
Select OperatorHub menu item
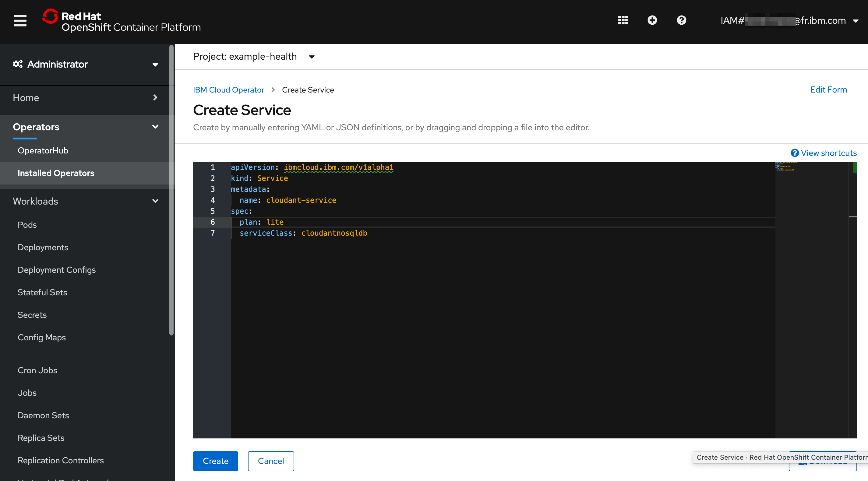[43, 150]
